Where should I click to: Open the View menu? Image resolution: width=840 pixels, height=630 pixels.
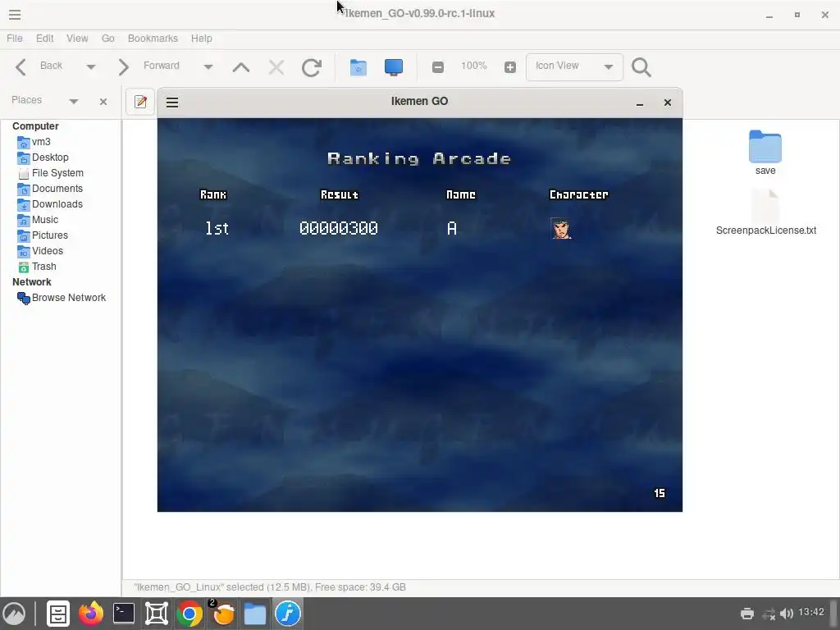77,38
